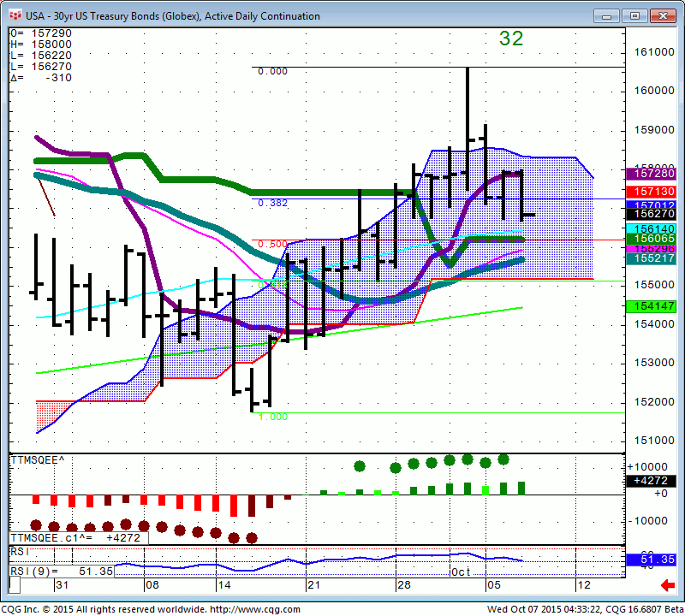Click the teal 155217 price label
The height and width of the screenshot is (616, 685).
pos(651,258)
